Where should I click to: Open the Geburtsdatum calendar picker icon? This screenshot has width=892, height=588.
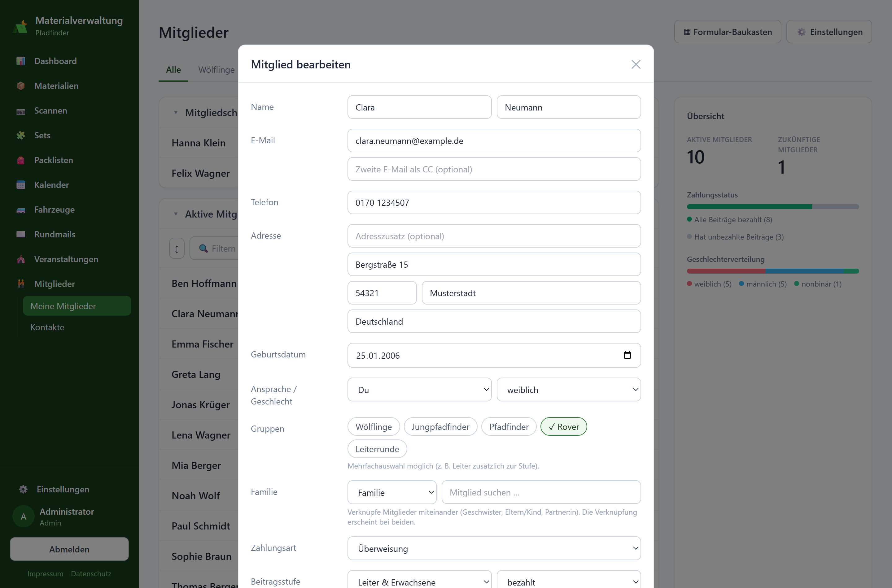click(627, 355)
